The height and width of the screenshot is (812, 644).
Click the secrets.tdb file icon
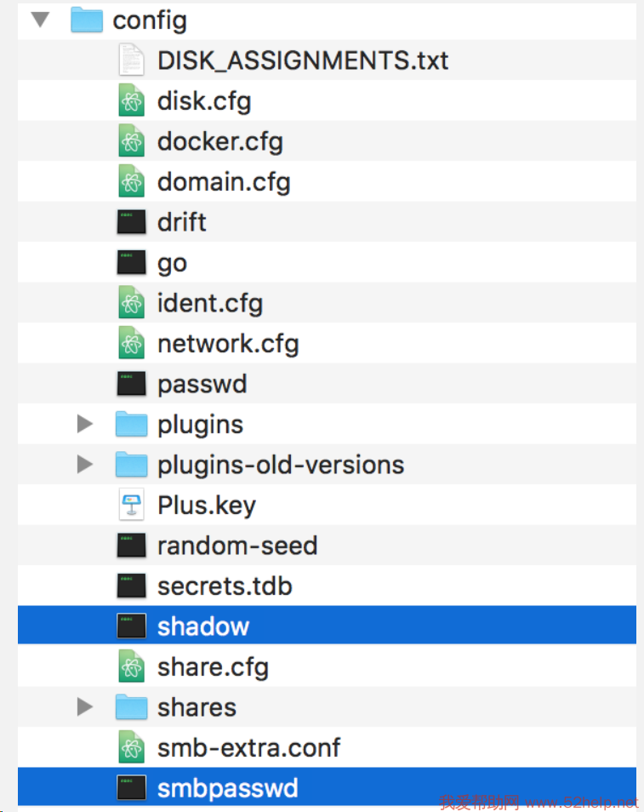(130, 586)
